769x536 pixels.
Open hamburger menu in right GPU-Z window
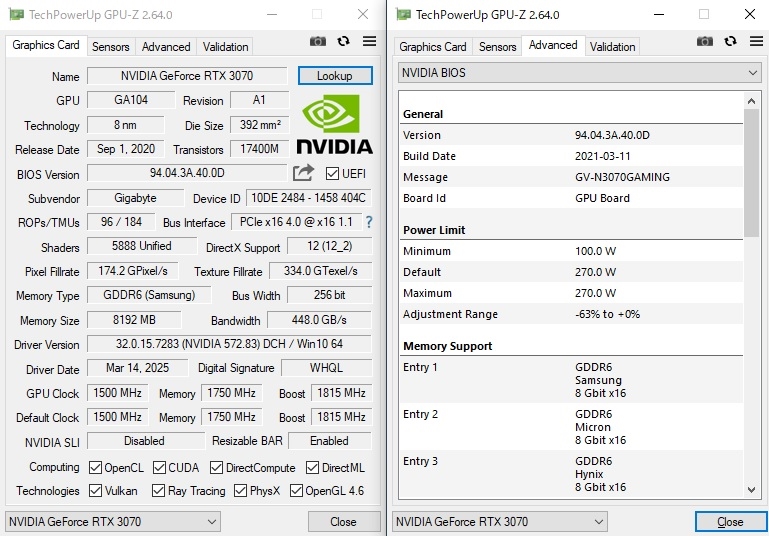click(x=756, y=41)
